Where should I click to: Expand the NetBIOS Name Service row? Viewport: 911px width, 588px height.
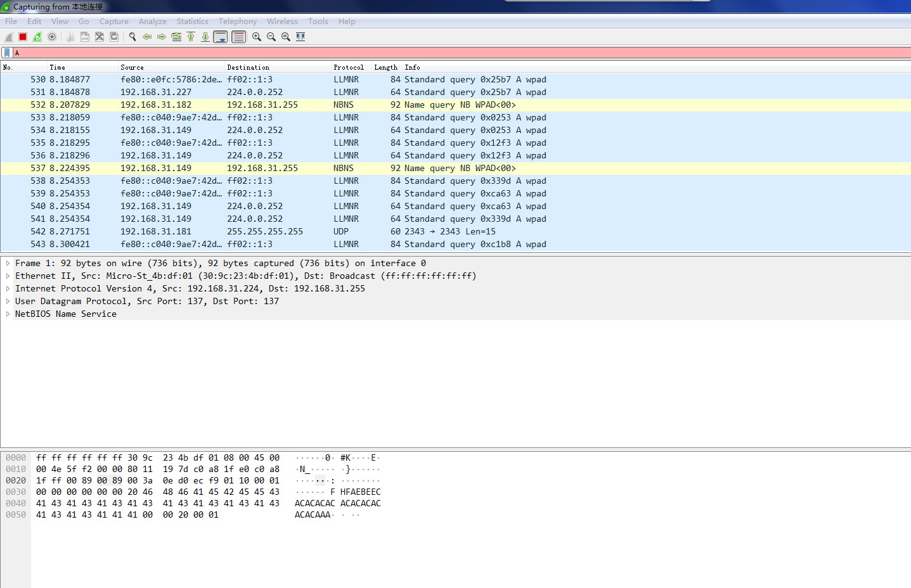pos(8,314)
